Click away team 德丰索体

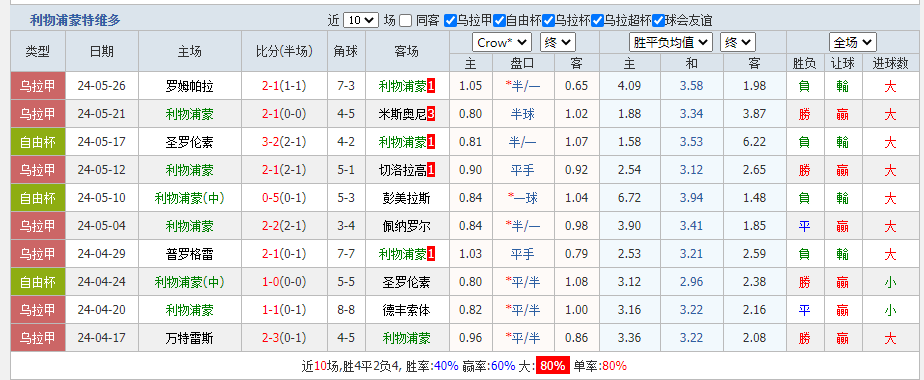407,310
